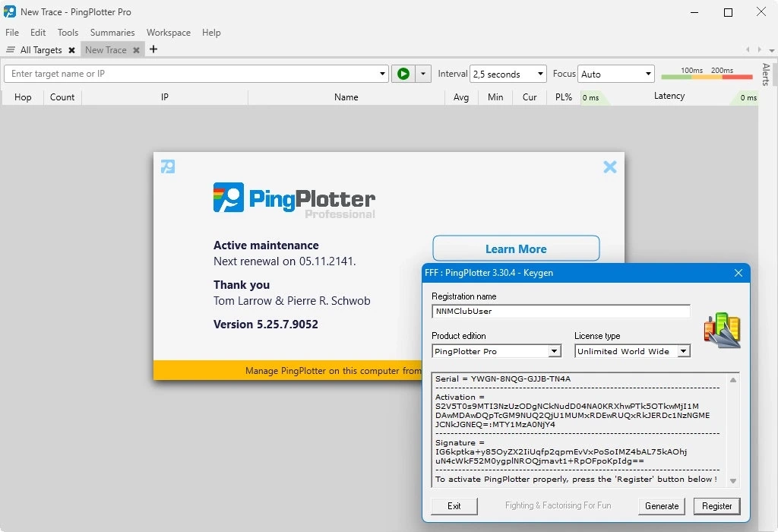Viewport: 778px width, 532px height.
Task: Click the Cur column header
Action: tap(530, 97)
